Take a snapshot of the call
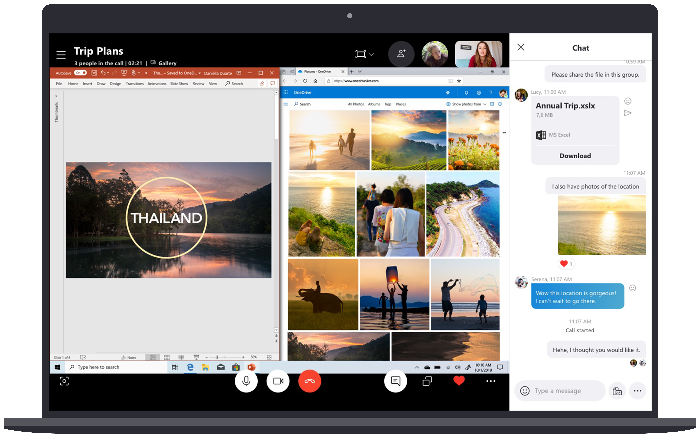Screen dimensions: 700x438 coord(64,381)
